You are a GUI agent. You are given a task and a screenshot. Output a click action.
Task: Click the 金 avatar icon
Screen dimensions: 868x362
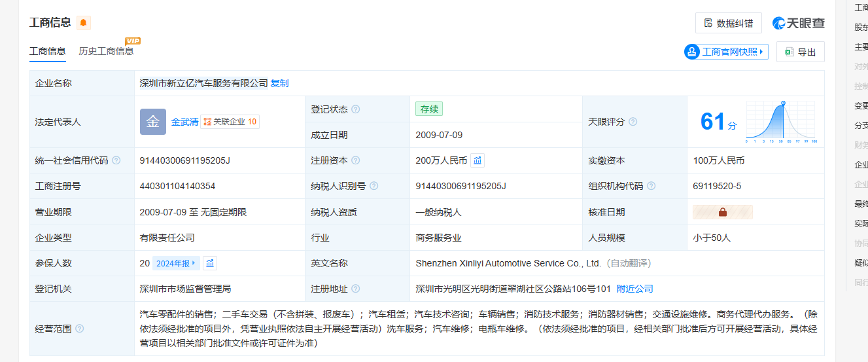(152, 122)
